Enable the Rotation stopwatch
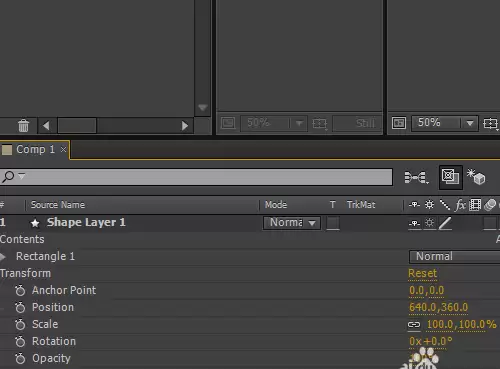The height and width of the screenshot is (369, 500). 20,341
